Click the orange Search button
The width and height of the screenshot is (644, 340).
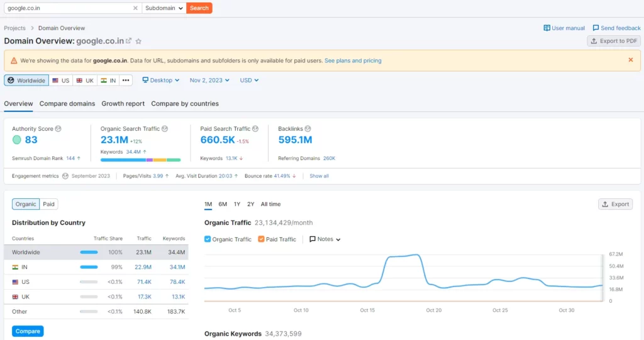(x=199, y=8)
